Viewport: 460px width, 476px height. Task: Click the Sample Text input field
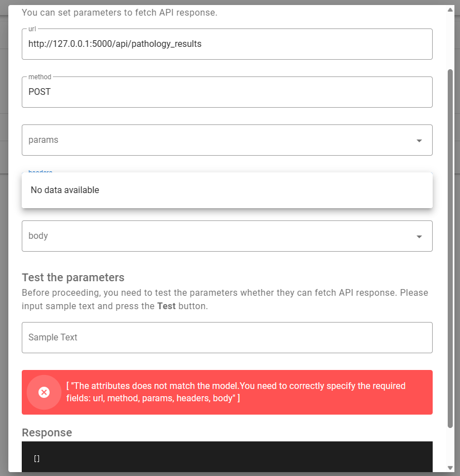click(227, 338)
